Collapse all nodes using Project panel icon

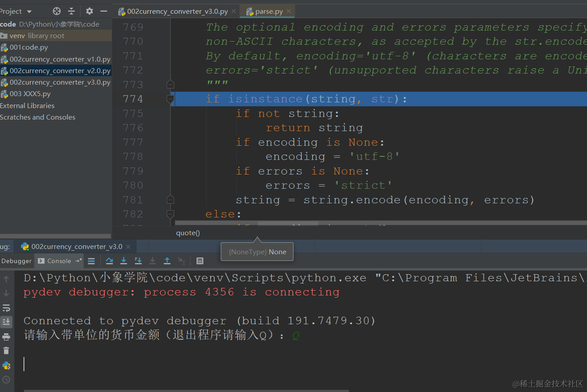(x=71, y=12)
